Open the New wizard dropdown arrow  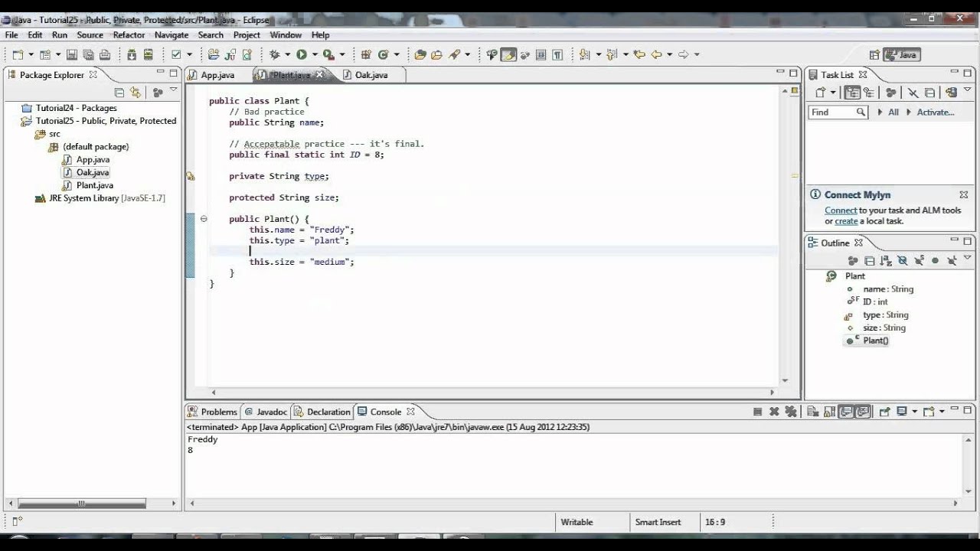tap(31, 54)
